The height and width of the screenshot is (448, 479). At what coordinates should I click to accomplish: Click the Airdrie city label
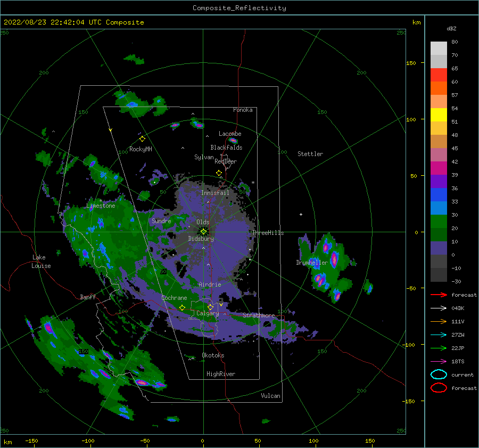click(210, 284)
